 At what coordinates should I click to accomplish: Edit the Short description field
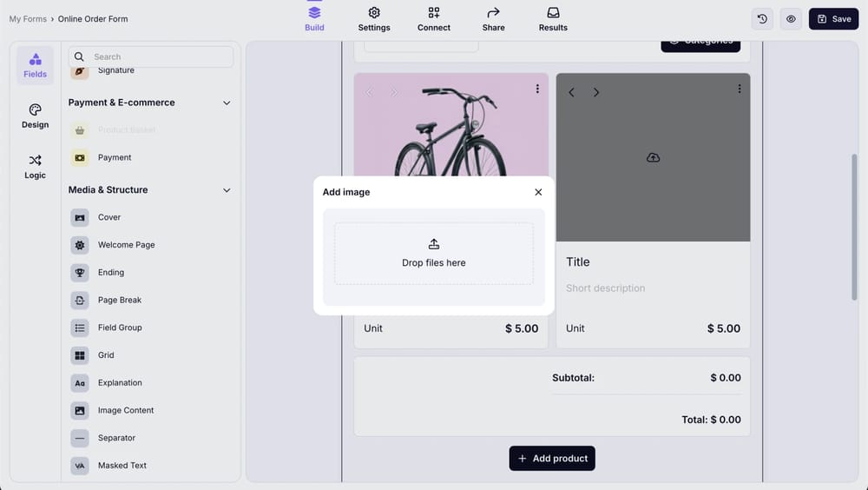[606, 288]
